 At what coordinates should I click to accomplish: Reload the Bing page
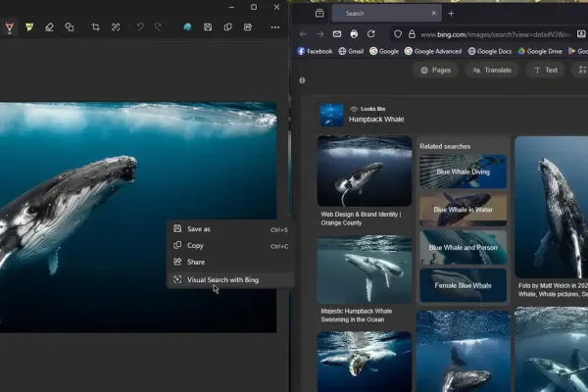[370, 34]
